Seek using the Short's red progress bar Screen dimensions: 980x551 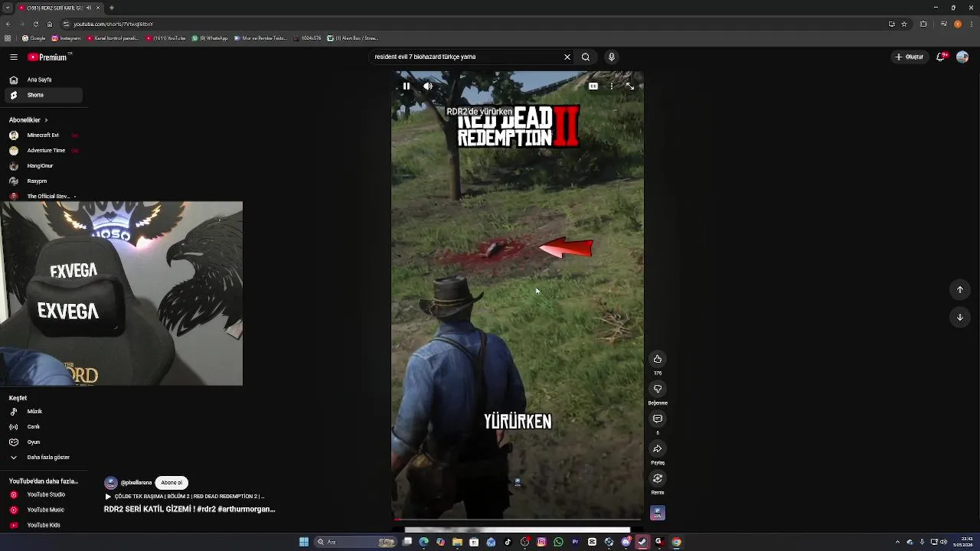tap(518, 520)
